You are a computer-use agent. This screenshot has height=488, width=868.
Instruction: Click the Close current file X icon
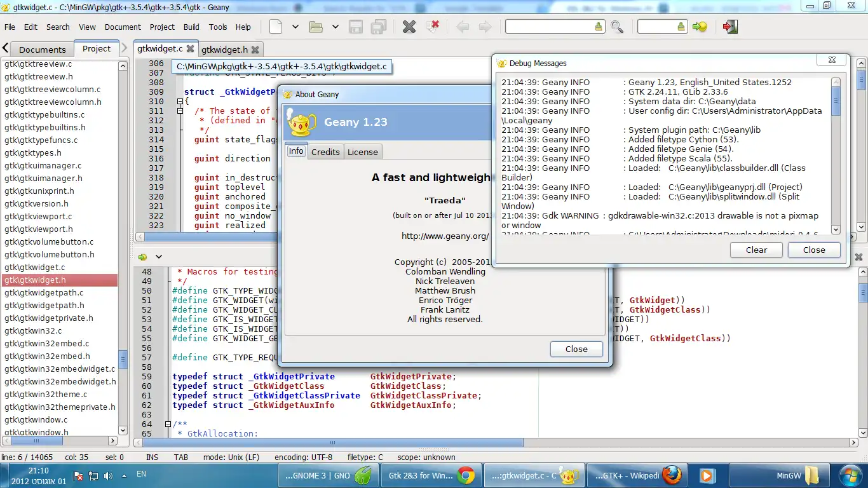(x=409, y=27)
